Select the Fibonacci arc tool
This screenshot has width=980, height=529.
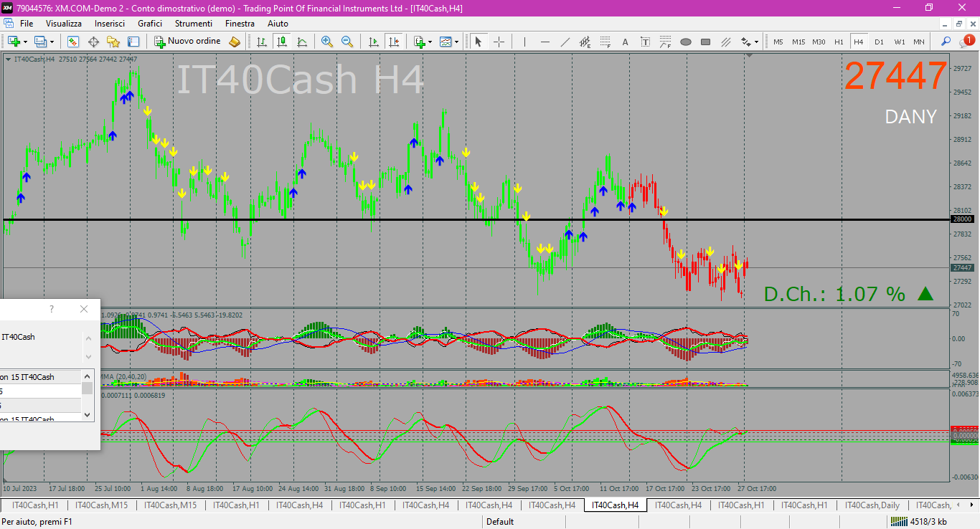coord(665,42)
